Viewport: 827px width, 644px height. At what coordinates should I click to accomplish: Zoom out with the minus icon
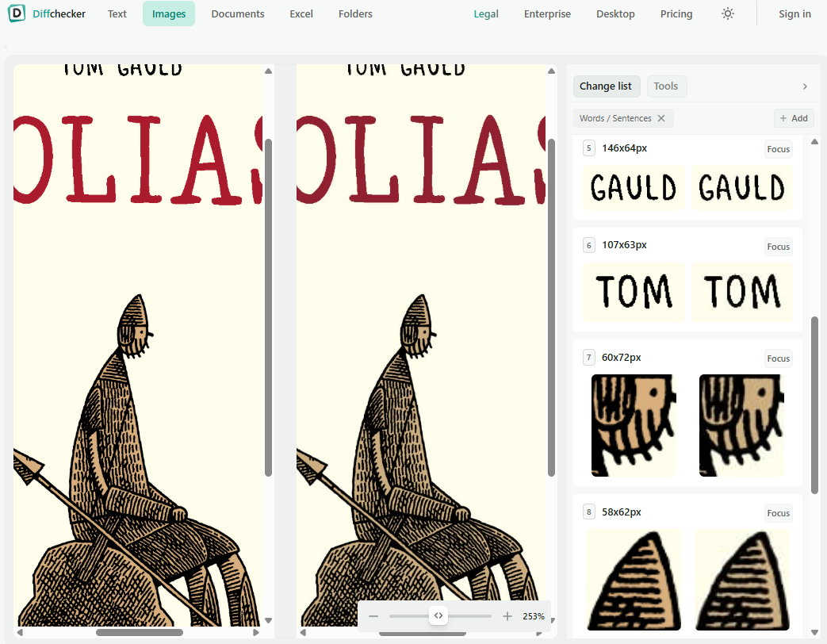click(x=373, y=616)
